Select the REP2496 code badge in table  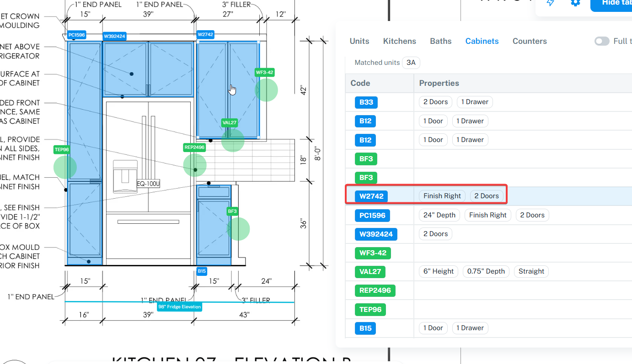pyautogui.click(x=375, y=290)
